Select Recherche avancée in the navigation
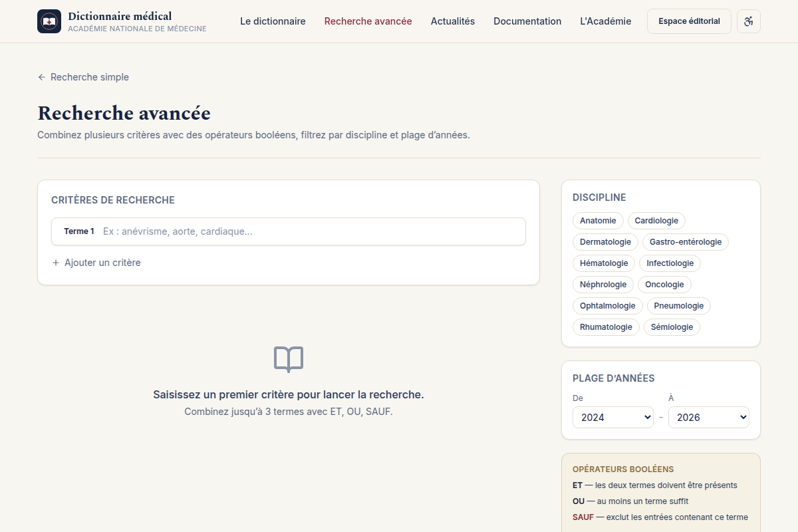The width and height of the screenshot is (798, 532). coord(368,21)
